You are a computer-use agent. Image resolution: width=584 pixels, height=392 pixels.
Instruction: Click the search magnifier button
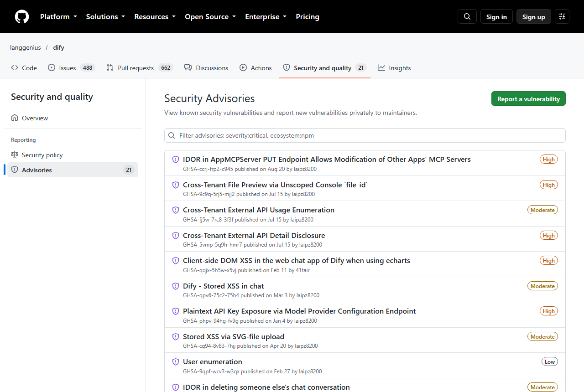[x=467, y=17]
